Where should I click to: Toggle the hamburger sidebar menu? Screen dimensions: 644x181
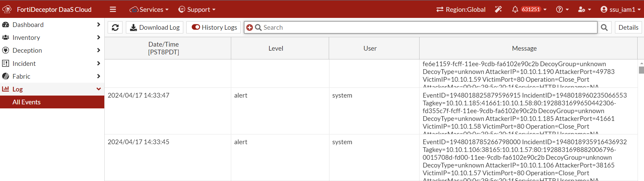(113, 9)
